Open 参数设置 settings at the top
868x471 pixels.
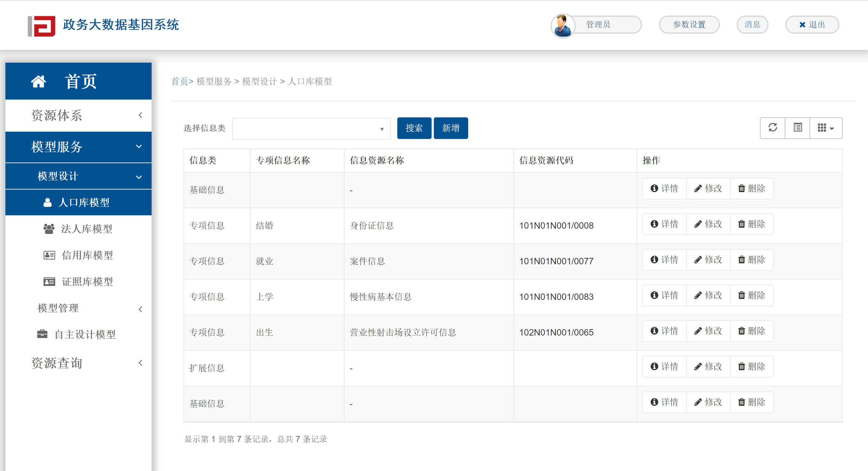click(x=689, y=24)
